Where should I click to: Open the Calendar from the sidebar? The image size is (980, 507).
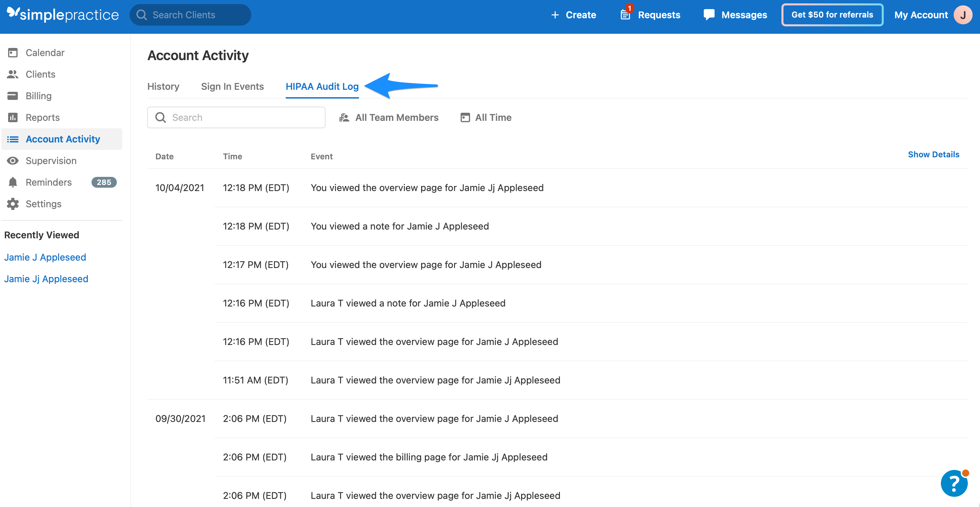click(45, 52)
